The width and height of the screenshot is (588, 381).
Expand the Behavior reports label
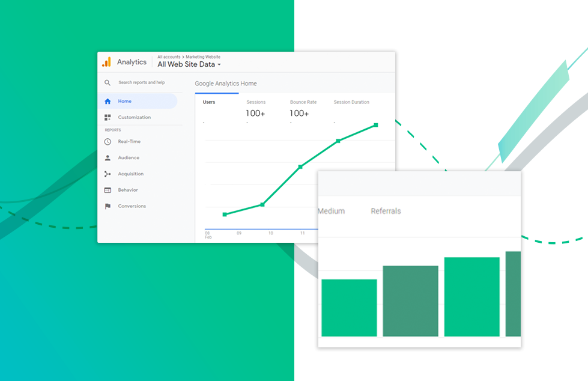pyautogui.click(x=128, y=190)
